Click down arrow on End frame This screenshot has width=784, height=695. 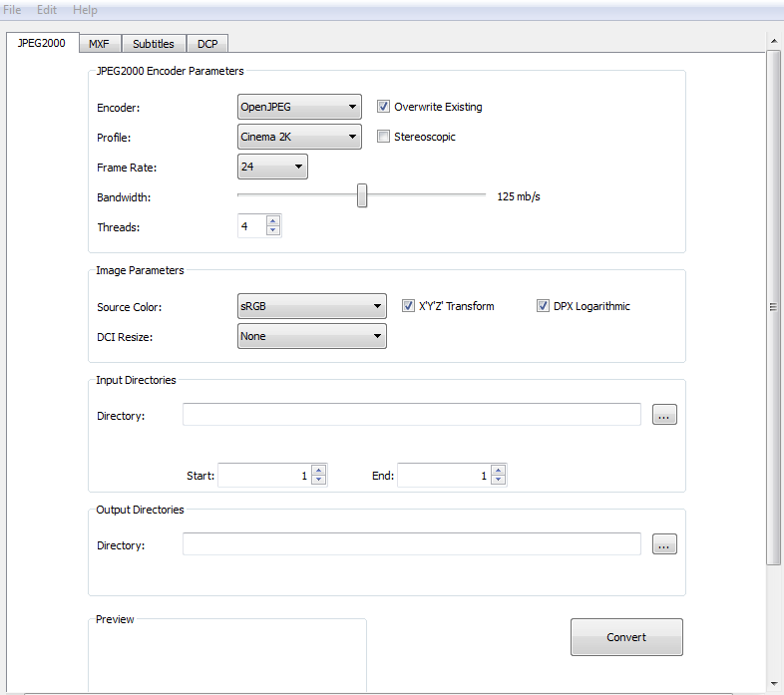(498, 481)
